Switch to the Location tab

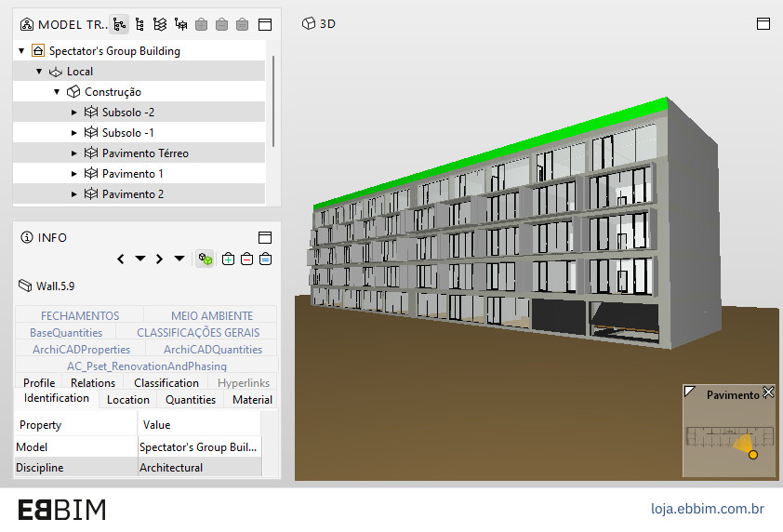point(127,400)
